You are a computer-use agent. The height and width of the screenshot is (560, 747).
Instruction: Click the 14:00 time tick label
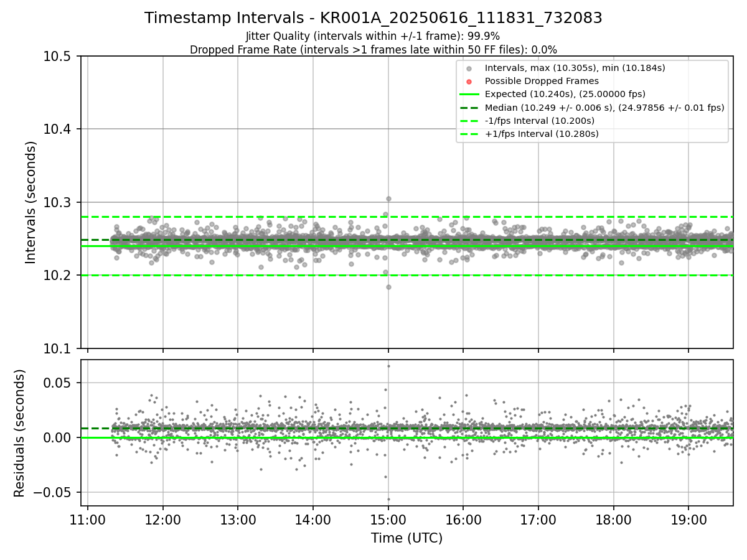point(313,519)
